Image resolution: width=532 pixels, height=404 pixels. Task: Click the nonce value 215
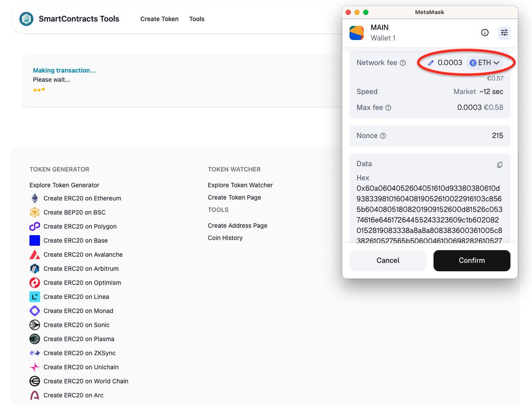[497, 136]
